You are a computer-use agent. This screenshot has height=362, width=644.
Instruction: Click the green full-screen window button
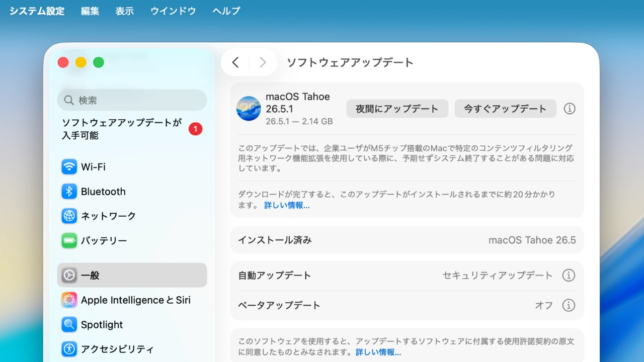pos(99,62)
